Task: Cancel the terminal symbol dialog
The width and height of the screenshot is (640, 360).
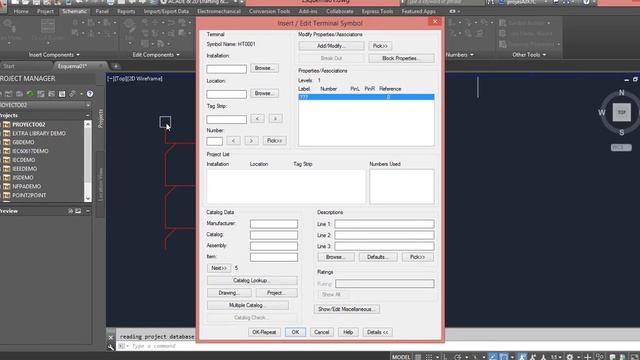Action: (322, 332)
